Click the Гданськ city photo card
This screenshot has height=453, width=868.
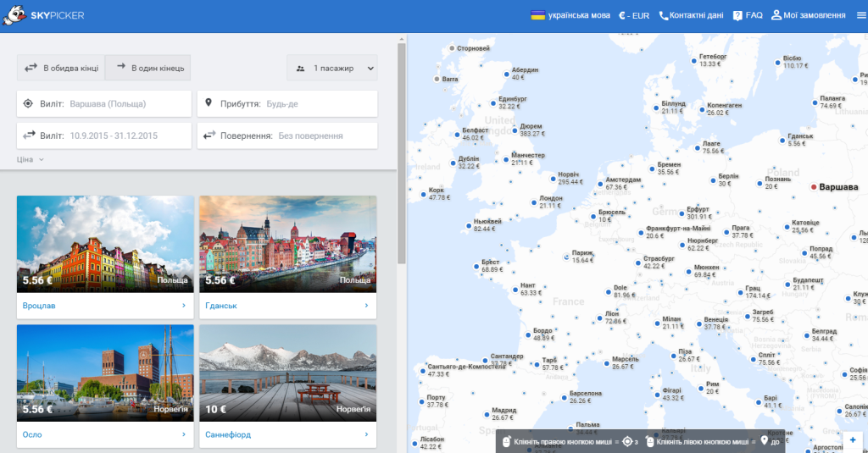(288, 244)
